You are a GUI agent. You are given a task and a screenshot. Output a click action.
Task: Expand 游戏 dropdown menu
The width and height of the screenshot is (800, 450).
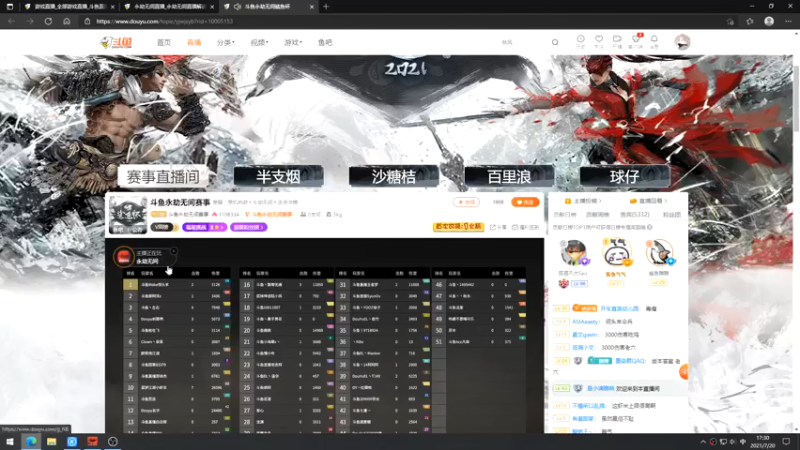coord(293,42)
